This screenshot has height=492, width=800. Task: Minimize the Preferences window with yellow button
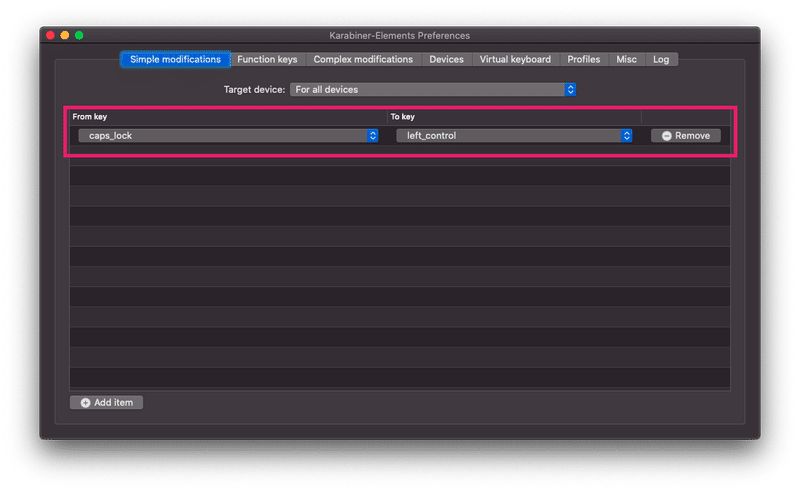tap(65, 35)
